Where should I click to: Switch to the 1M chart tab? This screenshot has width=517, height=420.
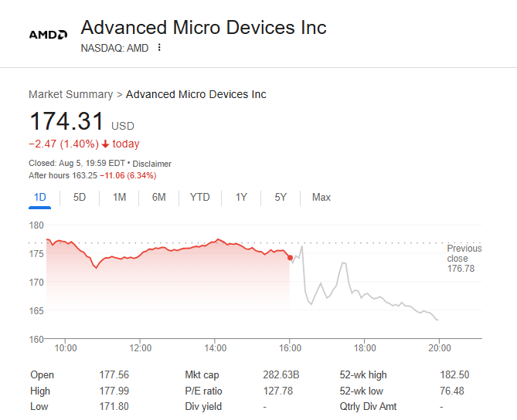point(119,198)
